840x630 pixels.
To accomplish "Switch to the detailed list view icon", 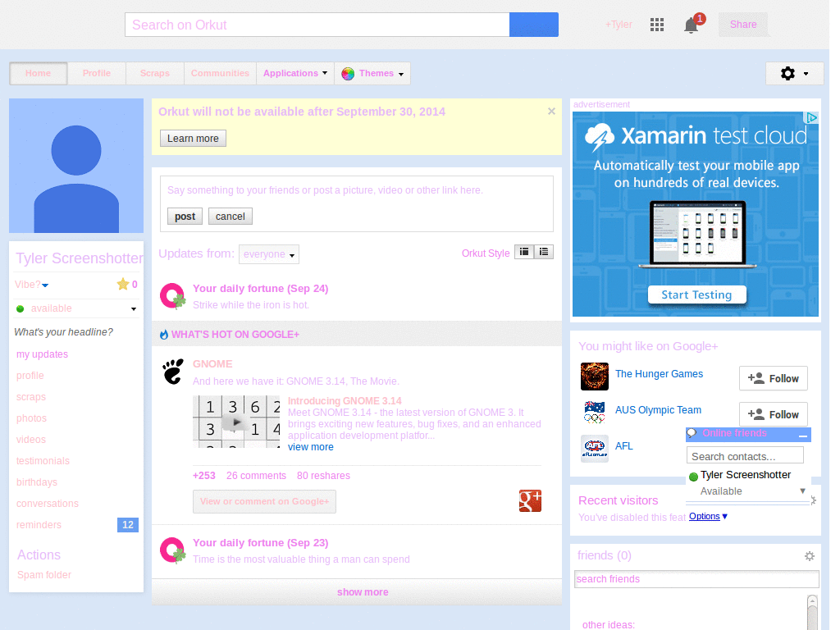I will click(544, 252).
